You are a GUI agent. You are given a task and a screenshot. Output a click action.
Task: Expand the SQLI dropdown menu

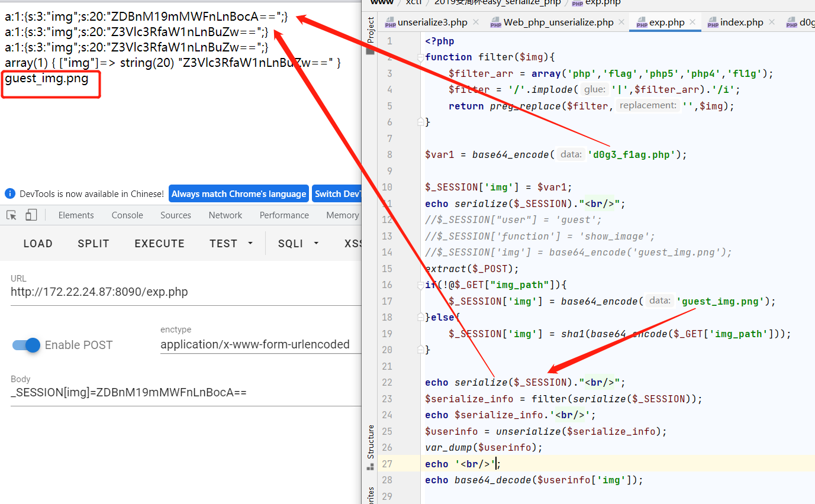tap(298, 244)
